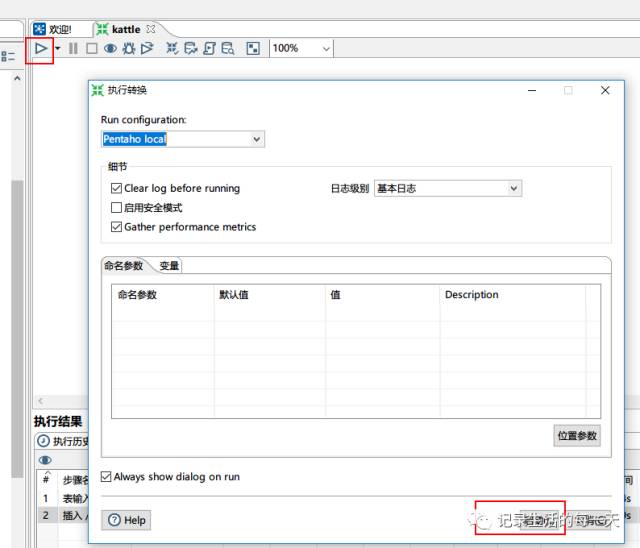Toggle the execution results pane icon
Viewport: 640px width, 548px height.
click(253, 49)
